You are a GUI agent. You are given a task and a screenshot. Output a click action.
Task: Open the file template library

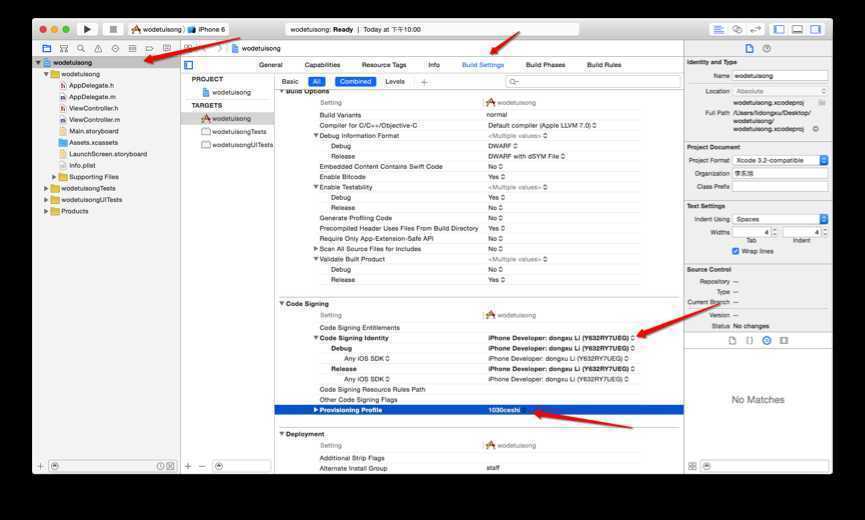click(732, 340)
